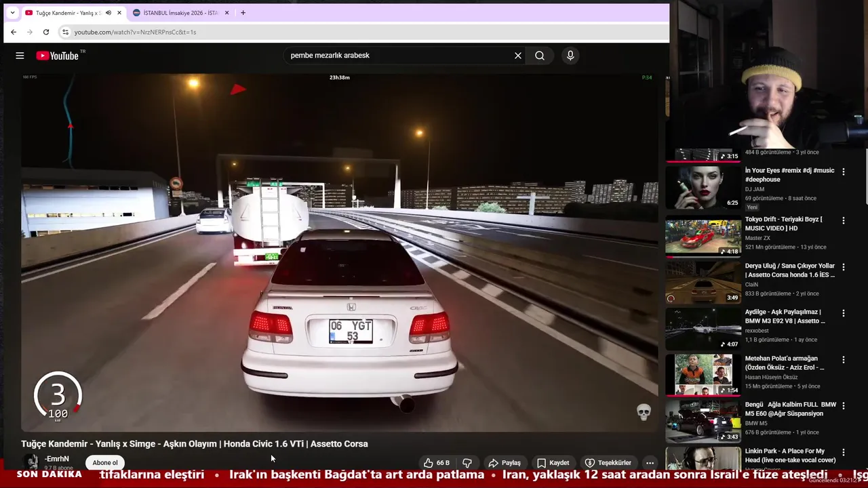Screen dimensions: 868x488
Task: Open DJ JAM channel name
Action: point(755,189)
